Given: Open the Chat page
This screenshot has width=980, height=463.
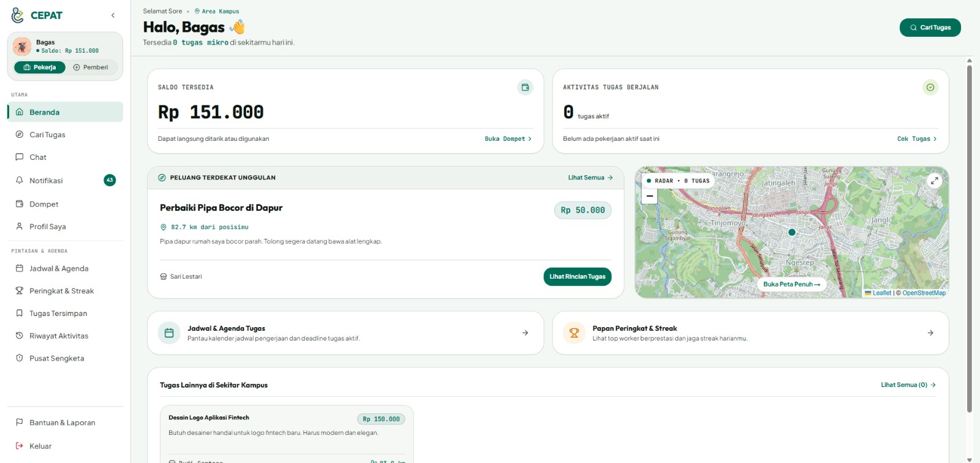Looking at the screenshot, I should [x=65, y=157].
